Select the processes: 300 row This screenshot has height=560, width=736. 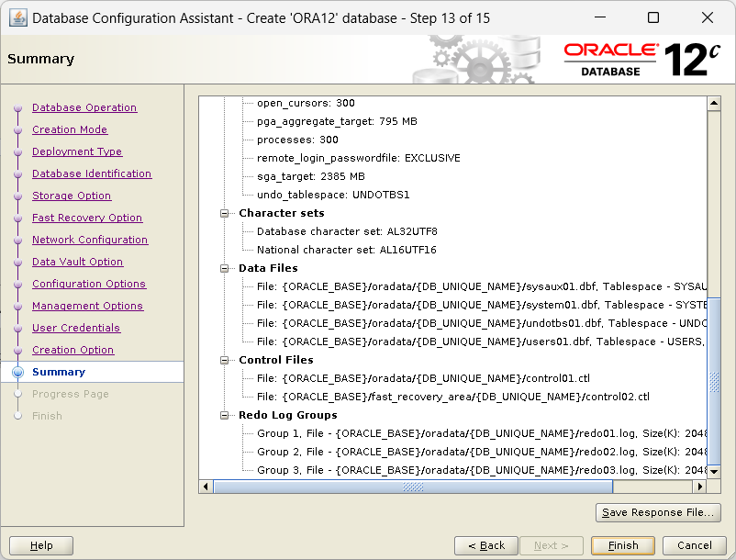point(297,140)
